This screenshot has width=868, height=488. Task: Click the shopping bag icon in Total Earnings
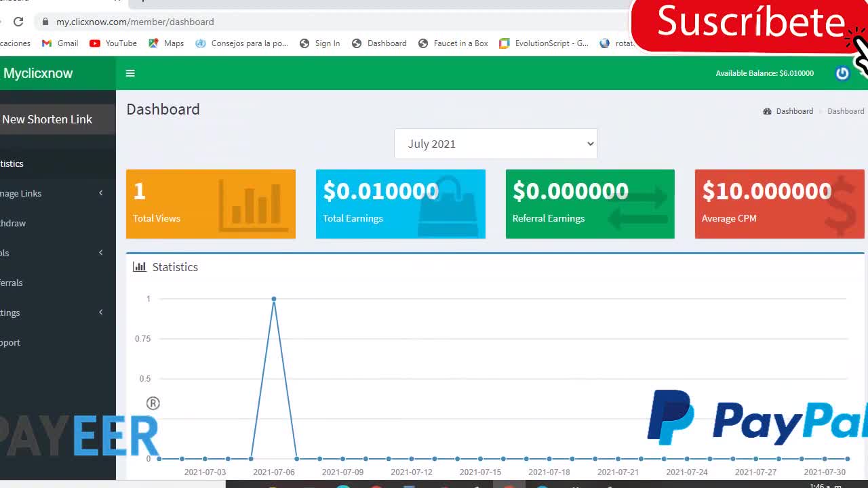[448, 207]
